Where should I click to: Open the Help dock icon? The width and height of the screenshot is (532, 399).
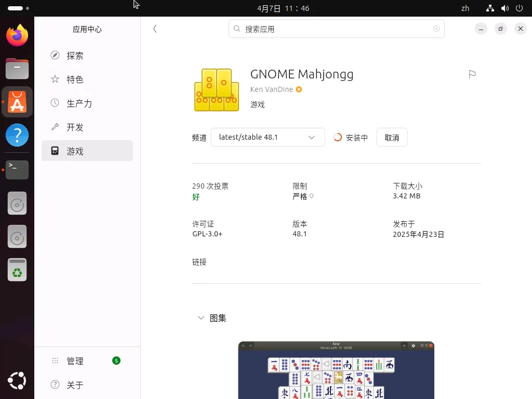[x=17, y=135]
